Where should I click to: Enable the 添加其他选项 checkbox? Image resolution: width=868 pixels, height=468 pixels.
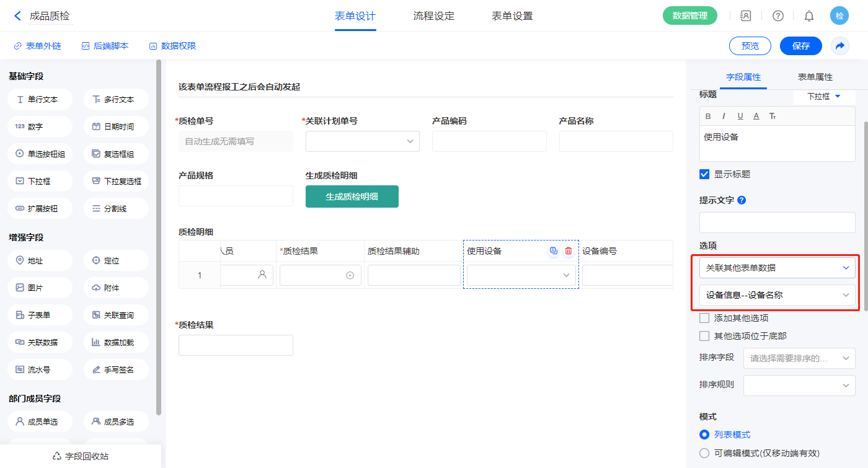click(x=704, y=318)
